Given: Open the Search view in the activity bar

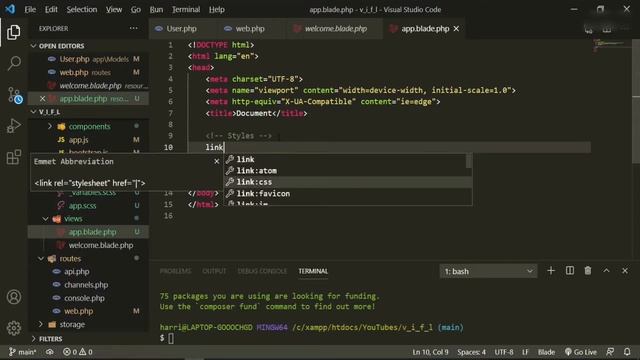Looking at the screenshot, I should click(13, 63).
